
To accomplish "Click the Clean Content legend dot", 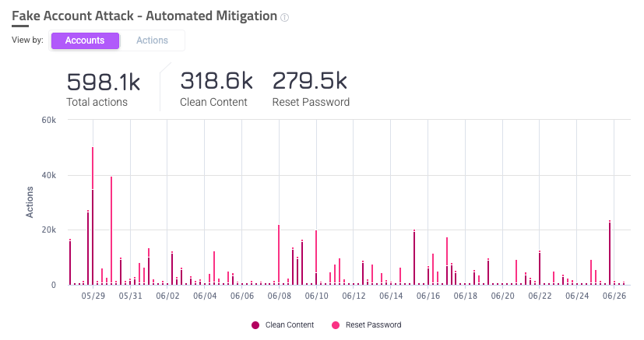I will pos(255,324).
